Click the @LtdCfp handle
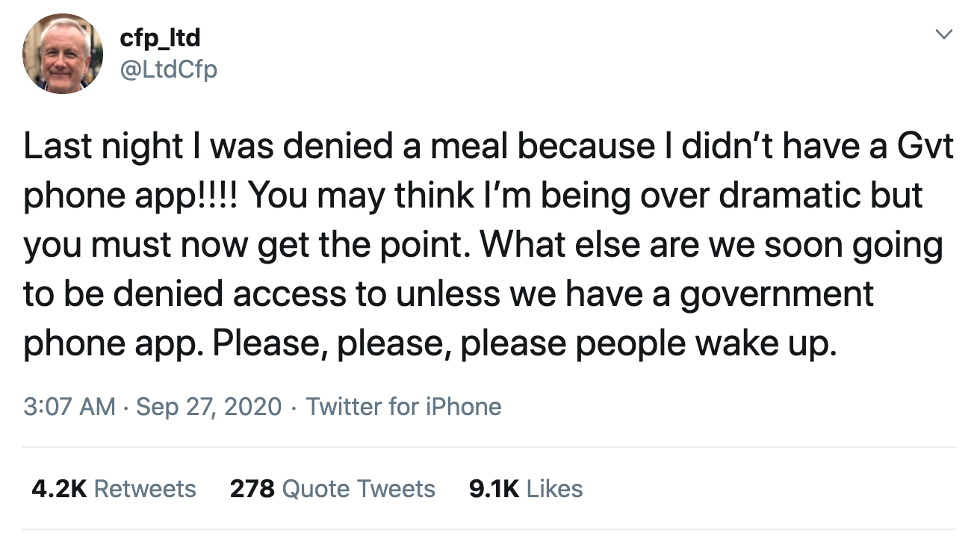The image size is (980, 542). click(168, 69)
